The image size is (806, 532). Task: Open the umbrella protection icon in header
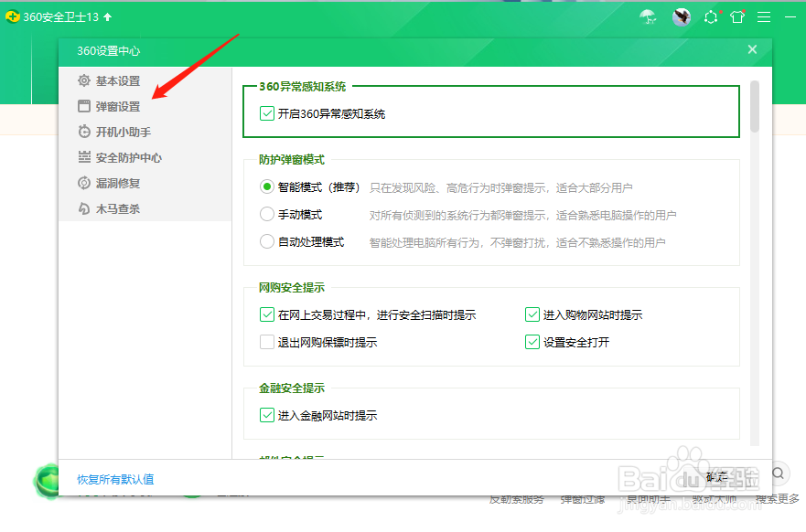click(x=648, y=17)
